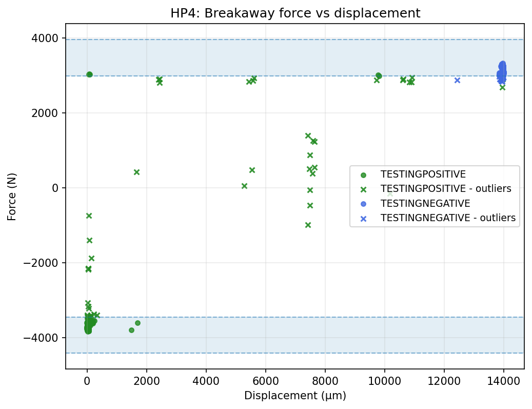Screen dimensions: 532x409
Task: Click the blue circle TESTINGNEGATIVE legend marker
Action: coord(363,204)
